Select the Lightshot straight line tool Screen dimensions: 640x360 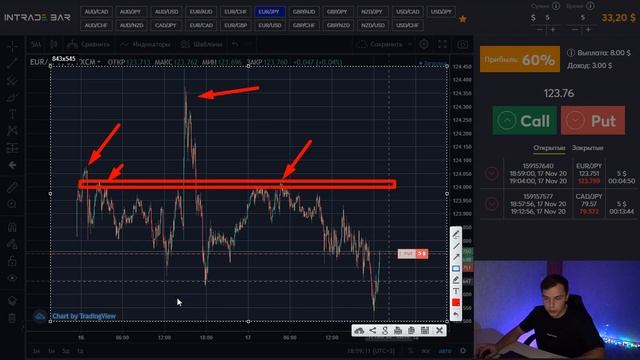coord(456,246)
